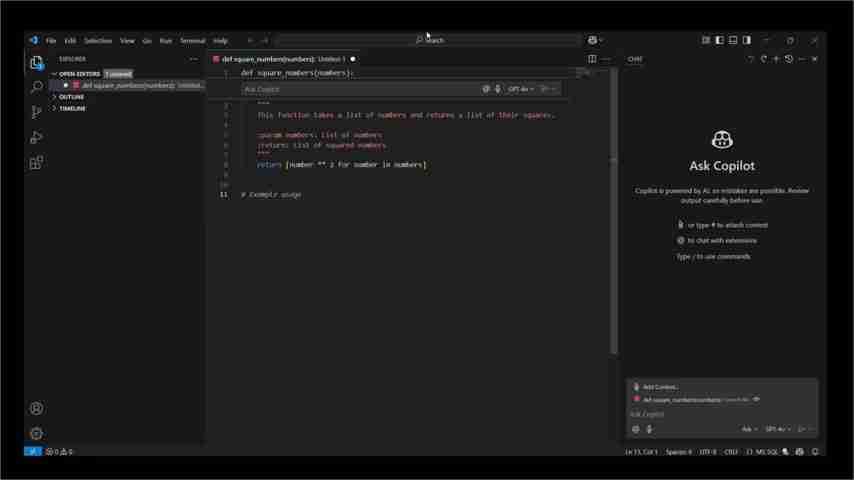
Task: Open the Source Control view
Action: (x=36, y=112)
